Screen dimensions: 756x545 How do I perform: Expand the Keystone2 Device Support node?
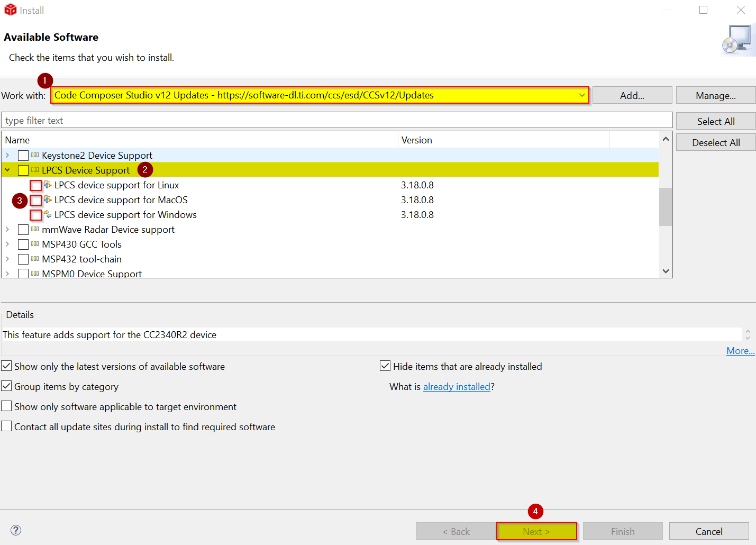click(x=7, y=155)
